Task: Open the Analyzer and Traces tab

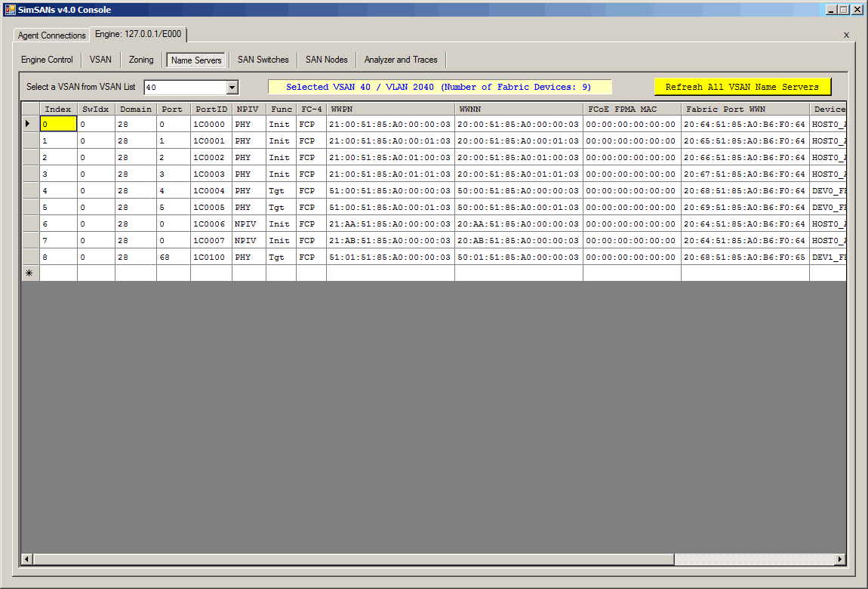Action: (401, 60)
